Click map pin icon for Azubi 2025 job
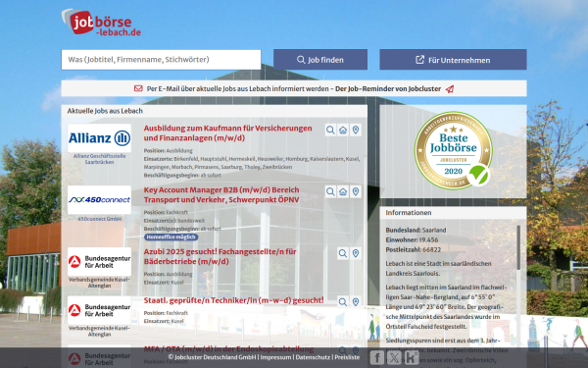 [356, 253]
